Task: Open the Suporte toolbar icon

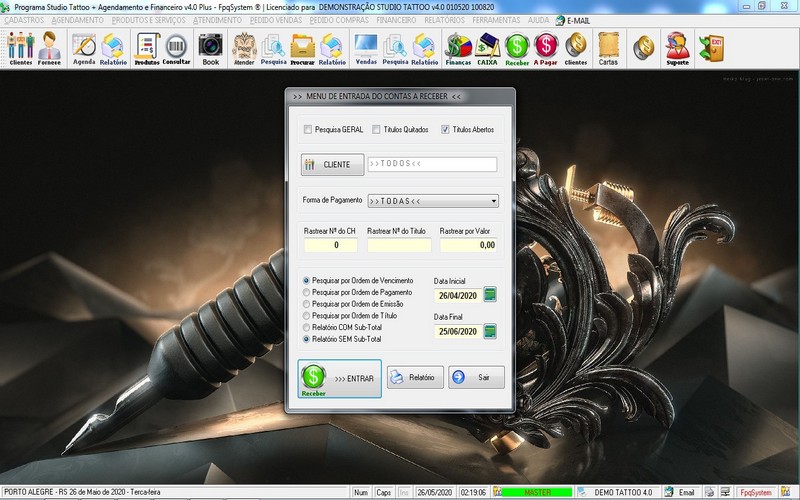Action: coord(678,48)
